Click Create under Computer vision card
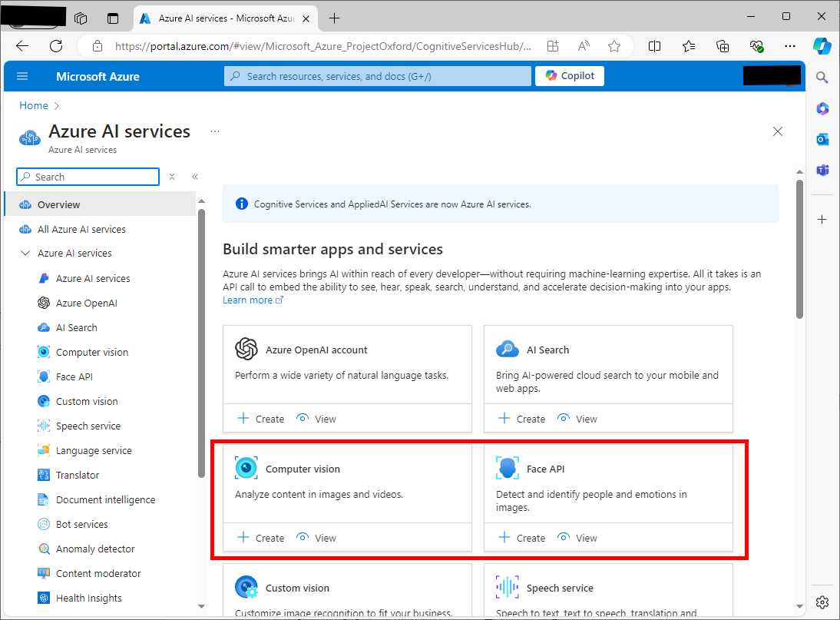840x620 pixels. [261, 538]
